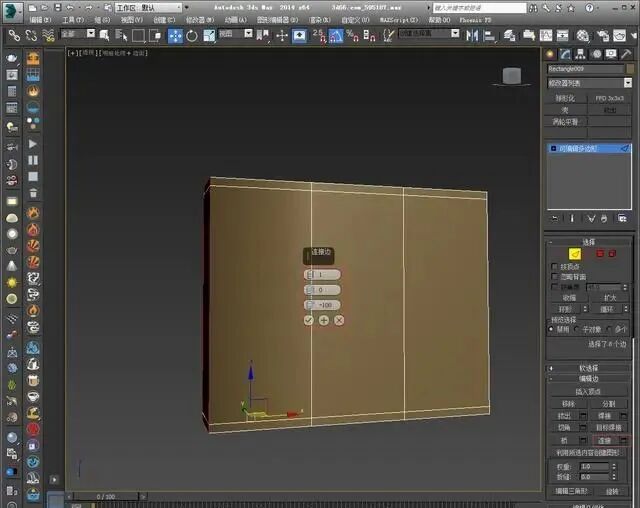The height and width of the screenshot is (508, 640).
Task: Click the 目标焊接 button
Action: pyautogui.click(x=608, y=428)
